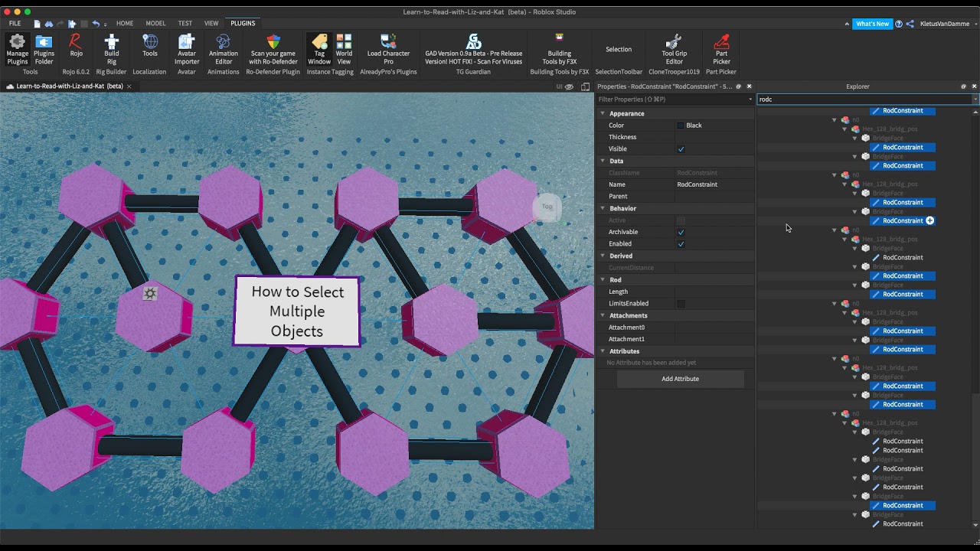Click the Top face of view selector
Viewport: 980px width, 551px height.
click(547, 207)
